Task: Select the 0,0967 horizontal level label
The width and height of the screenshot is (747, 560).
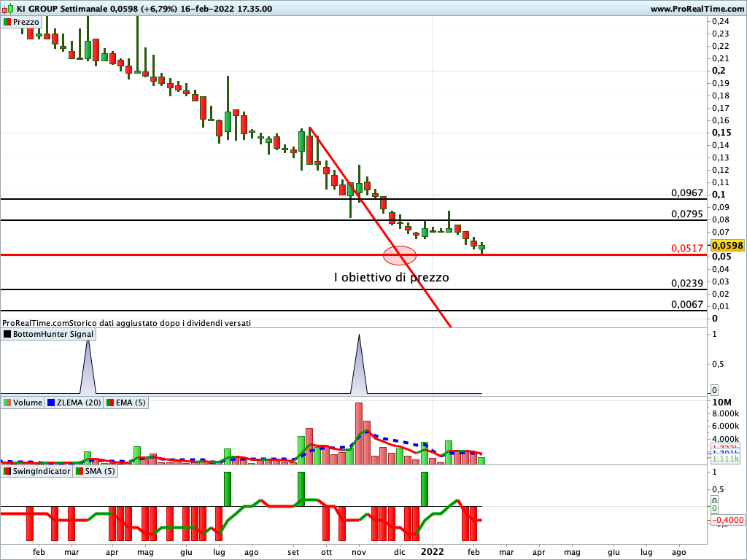Action: (686, 193)
